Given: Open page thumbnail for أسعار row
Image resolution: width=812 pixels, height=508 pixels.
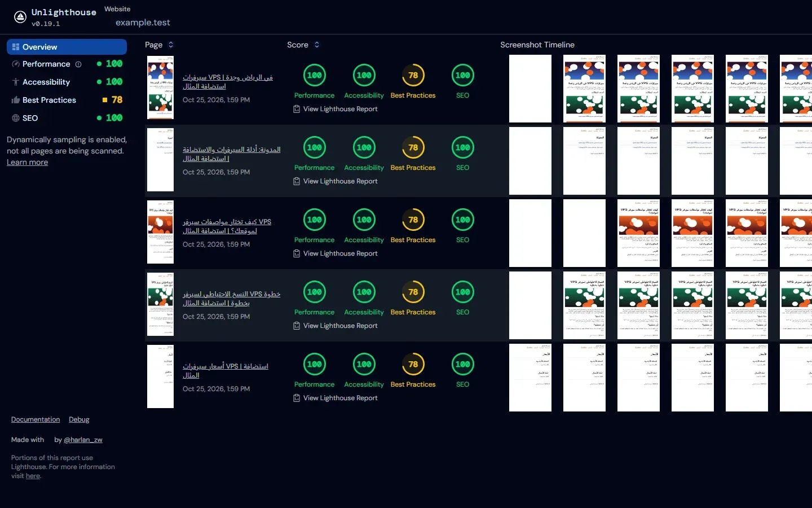Looking at the screenshot, I should tap(160, 376).
